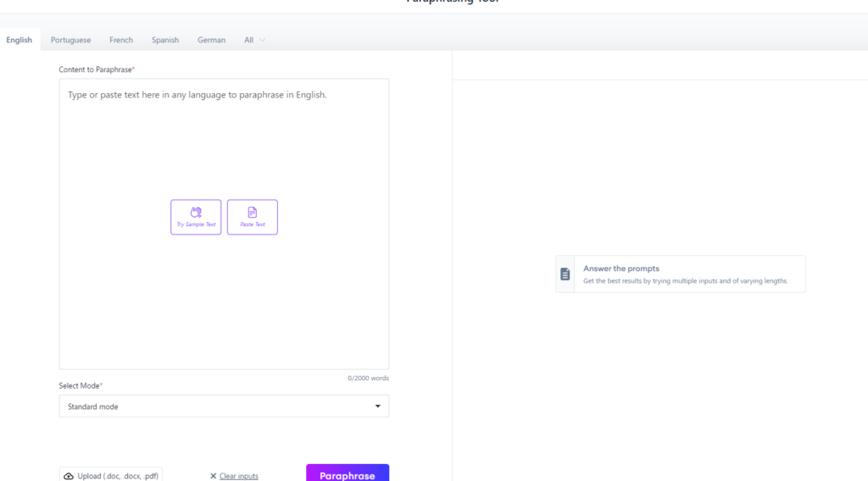Click the X icon beside Clear inputs
The height and width of the screenshot is (481, 868).
[x=214, y=476]
